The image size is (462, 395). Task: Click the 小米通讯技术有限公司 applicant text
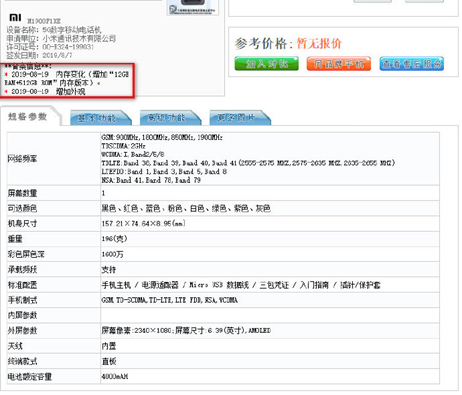point(79,39)
